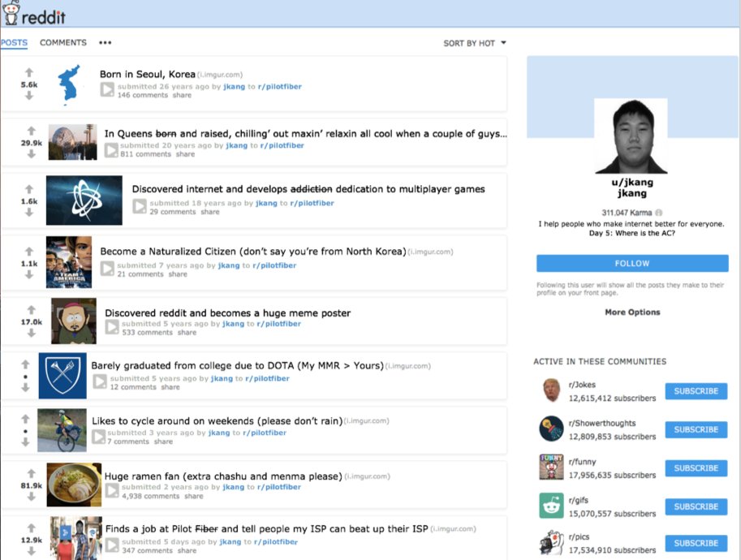Open '146 comments' on the Seoul post
This screenshot has height=560, width=741.
pyautogui.click(x=142, y=95)
